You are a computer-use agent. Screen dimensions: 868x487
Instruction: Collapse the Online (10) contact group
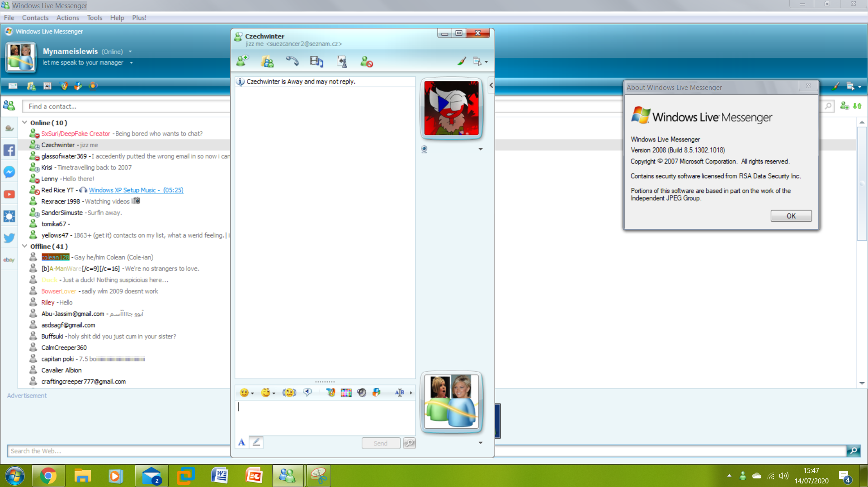pyautogui.click(x=25, y=122)
